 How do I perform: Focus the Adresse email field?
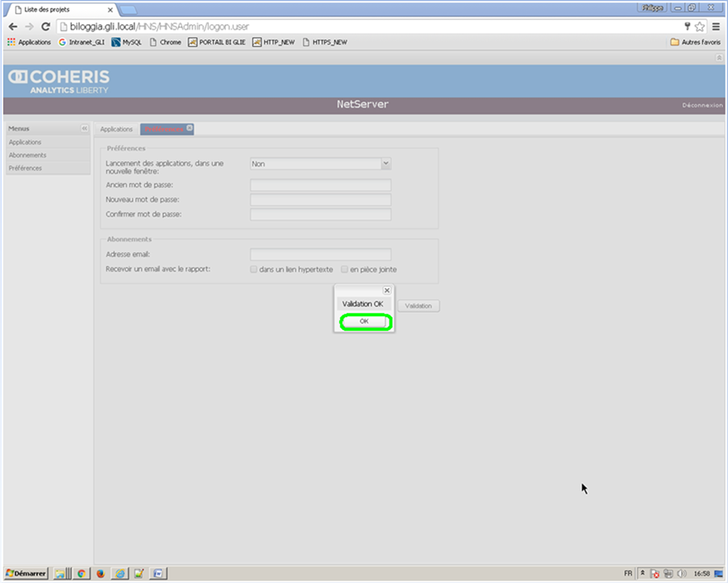[x=320, y=255]
